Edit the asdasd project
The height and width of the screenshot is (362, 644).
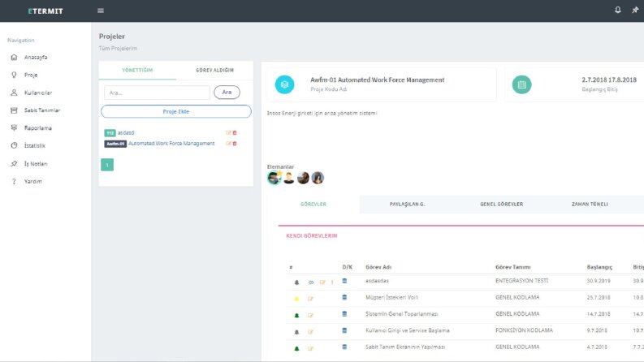coord(228,132)
